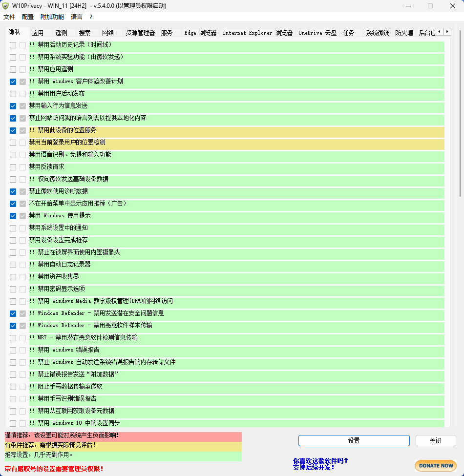Check 禁用密码显示选项 first checkbox
Screen dimensions: 464x476
pos(13,289)
